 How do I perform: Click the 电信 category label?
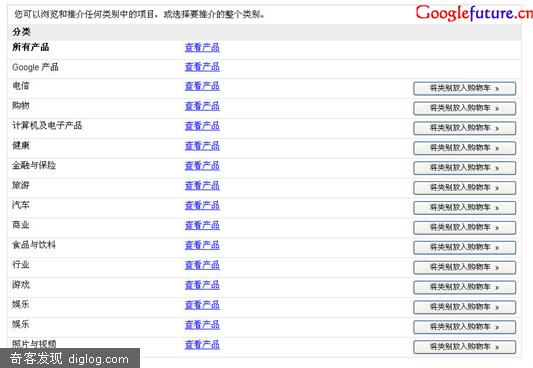21,86
